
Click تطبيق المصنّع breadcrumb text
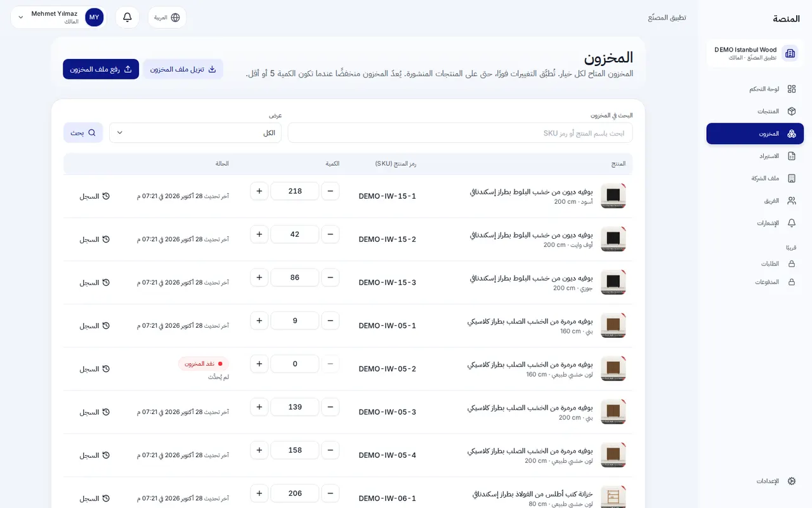coord(667,17)
